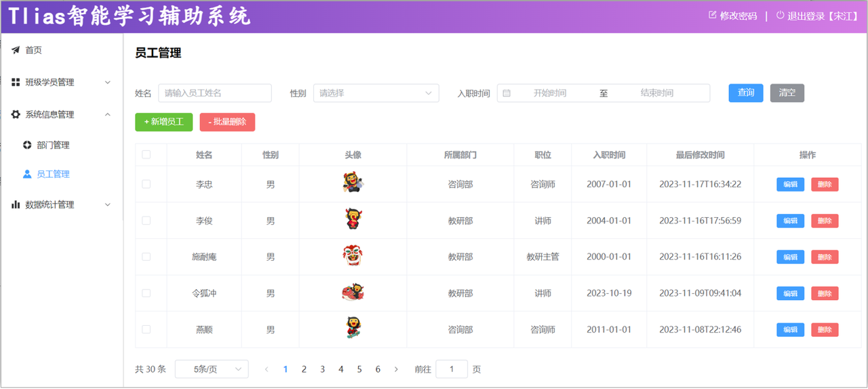
Task: Open the 性别 select dropdown
Action: click(x=376, y=93)
